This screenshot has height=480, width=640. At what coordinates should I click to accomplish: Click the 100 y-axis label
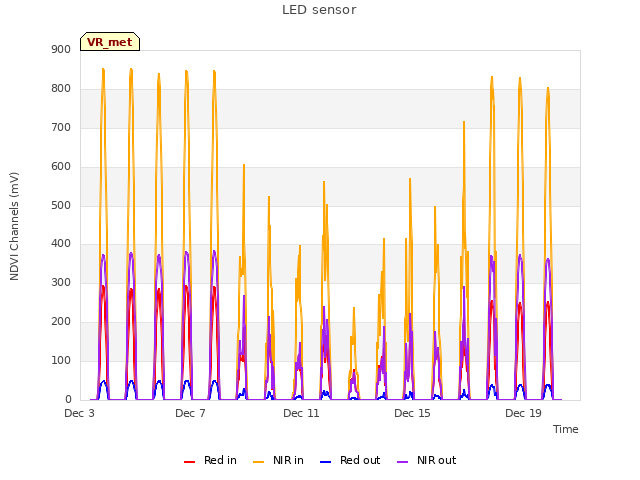pyautogui.click(x=61, y=360)
